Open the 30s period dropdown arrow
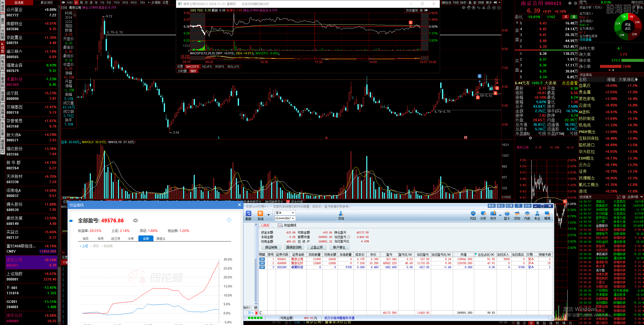The width and height of the screenshot is (644, 325). pos(149,3)
